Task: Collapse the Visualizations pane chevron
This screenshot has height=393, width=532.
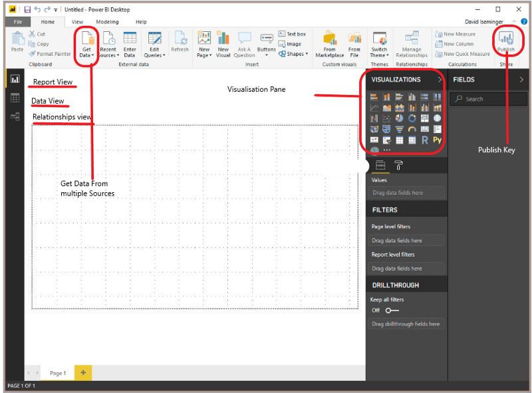Action: click(440, 79)
